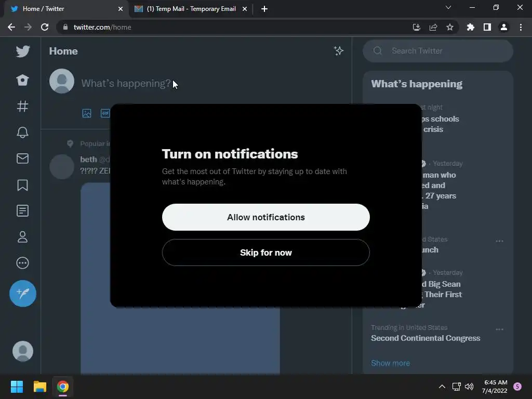The width and height of the screenshot is (532, 399).
Task: Toggle Chrome side panel icon
Action: click(x=487, y=27)
